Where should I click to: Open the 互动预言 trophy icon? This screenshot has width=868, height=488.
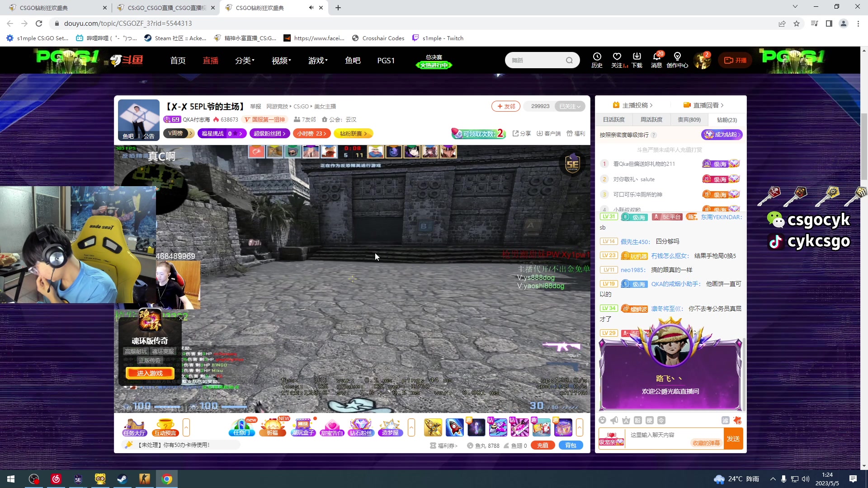click(165, 427)
